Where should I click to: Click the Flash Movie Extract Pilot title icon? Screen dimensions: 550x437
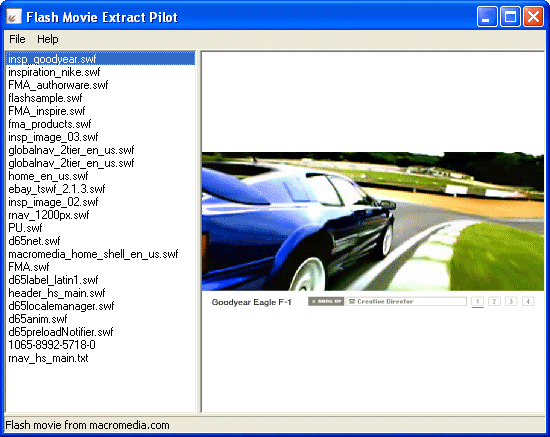14,16
